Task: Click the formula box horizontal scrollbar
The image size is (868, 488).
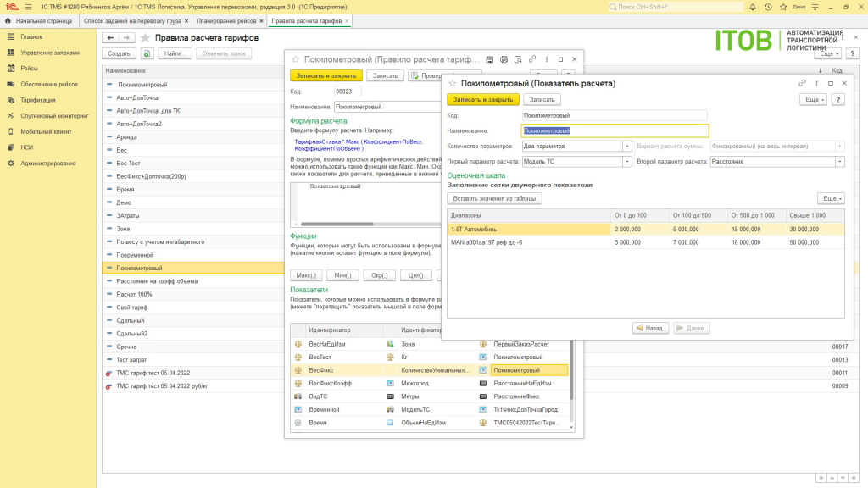Action: (337, 224)
